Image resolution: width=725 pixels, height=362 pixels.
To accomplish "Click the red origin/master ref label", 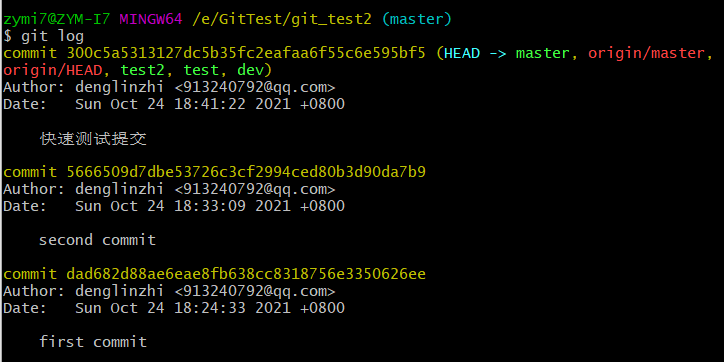I will coord(646,53).
